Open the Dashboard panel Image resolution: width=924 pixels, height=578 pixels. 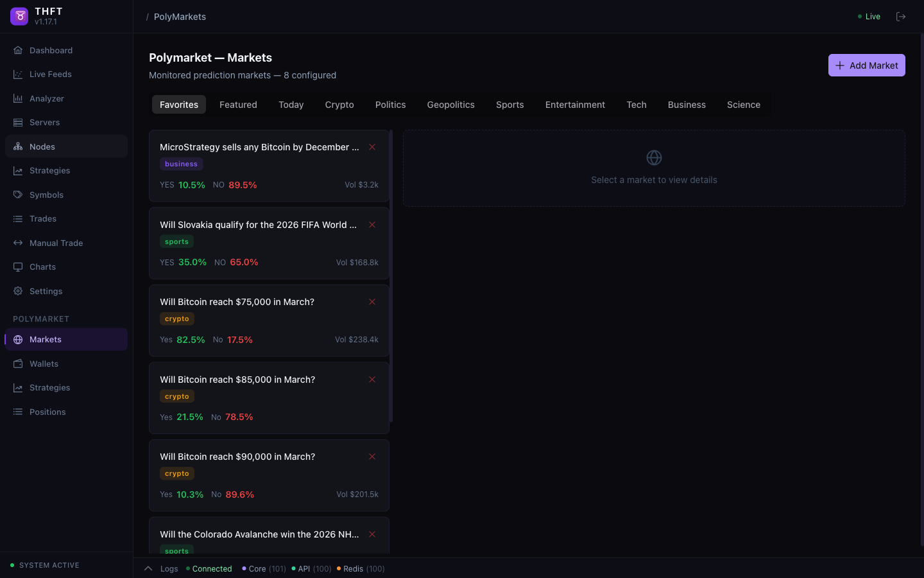coord(51,50)
